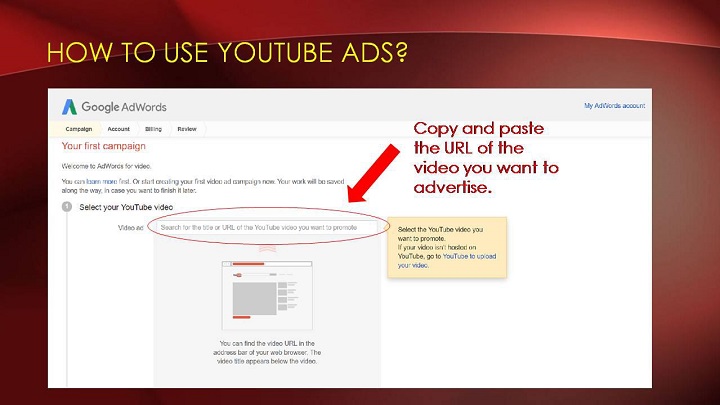Click the YouTube page illustration thumbnail
This screenshot has width=720, height=405.
click(x=267, y=295)
